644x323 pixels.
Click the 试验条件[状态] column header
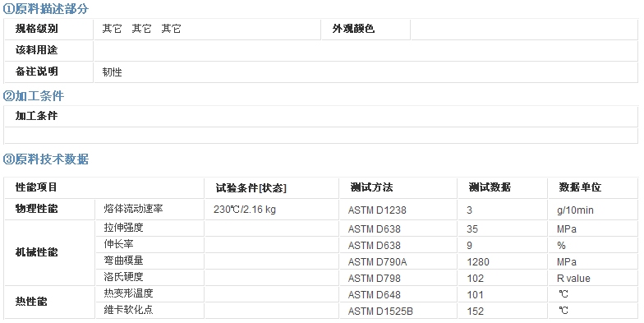(x=251, y=187)
